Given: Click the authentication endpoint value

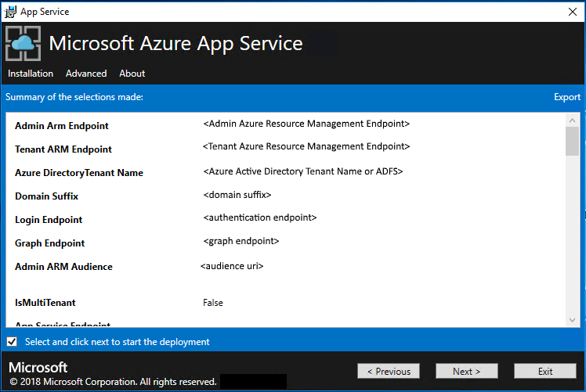Looking at the screenshot, I should click(260, 218).
